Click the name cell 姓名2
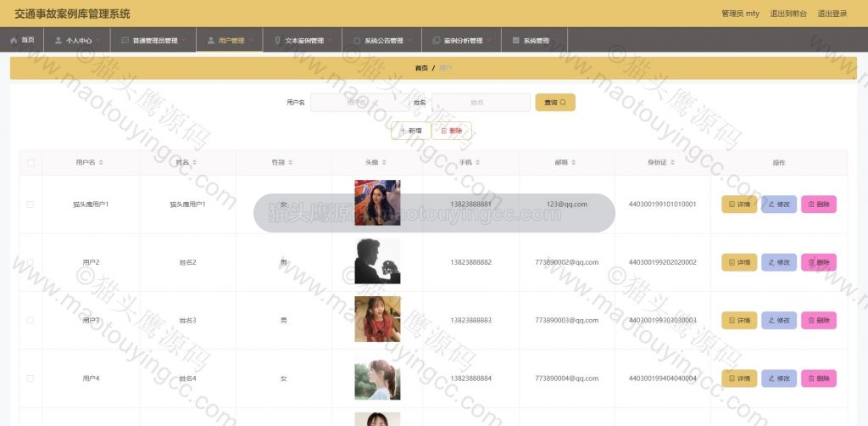Screen dimensions: 868x426 coord(187,262)
